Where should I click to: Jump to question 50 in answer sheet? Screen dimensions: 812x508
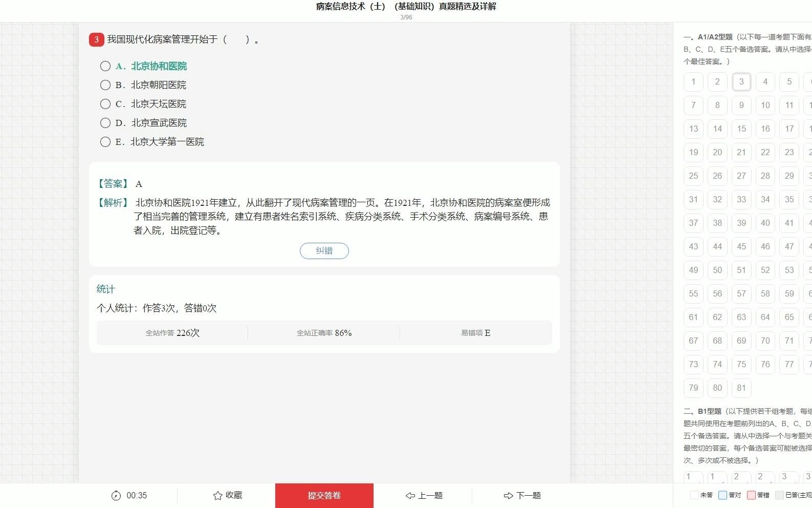tap(717, 270)
